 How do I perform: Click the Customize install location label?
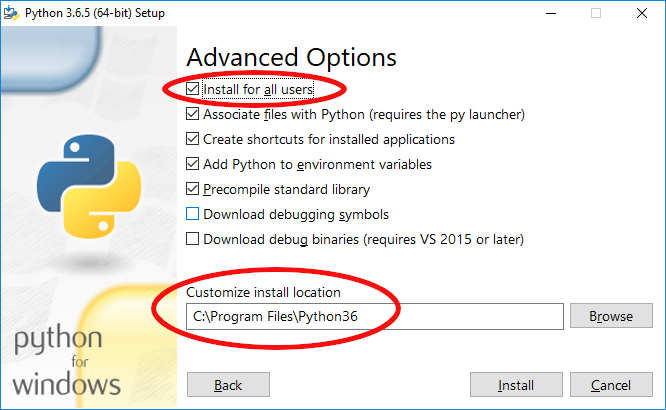tap(263, 292)
